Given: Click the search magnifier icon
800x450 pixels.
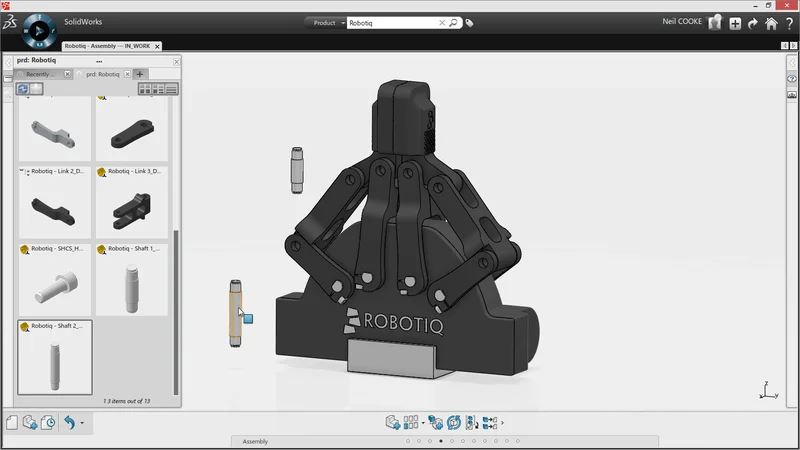Looking at the screenshot, I should pos(453,23).
